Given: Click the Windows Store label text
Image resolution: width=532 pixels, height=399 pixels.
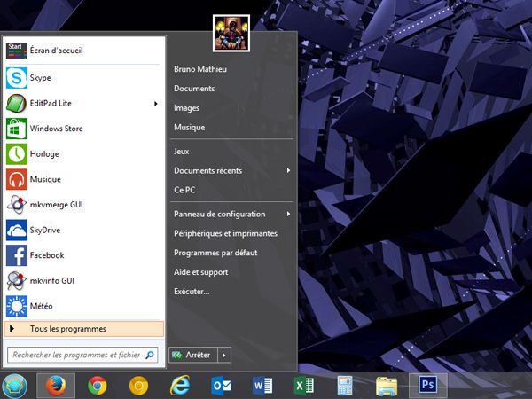Looking at the screenshot, I should click(x=57, y=129).
